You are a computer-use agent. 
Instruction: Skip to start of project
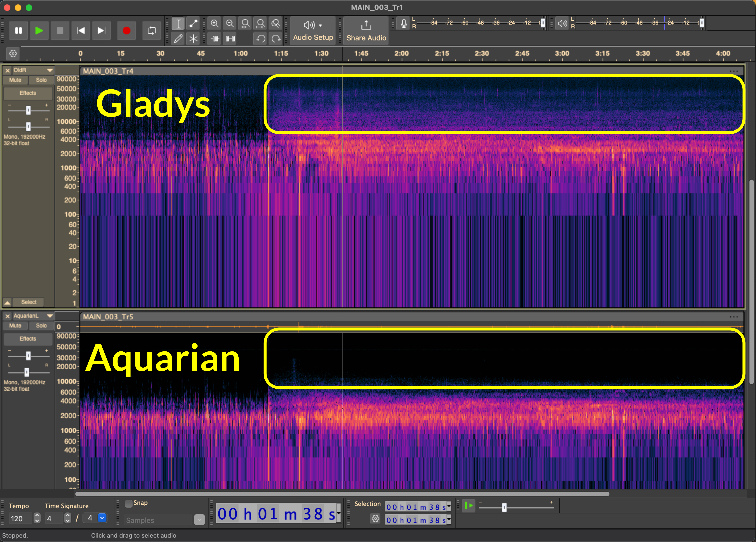[81, 31]
